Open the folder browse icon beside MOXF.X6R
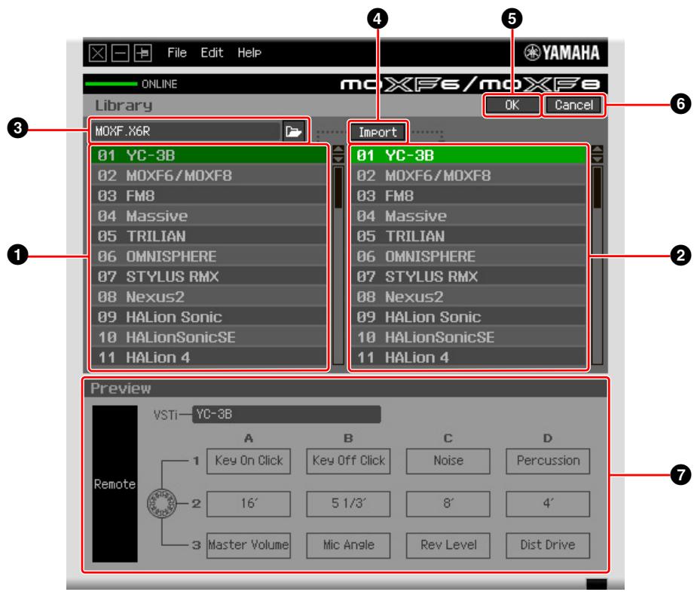 pyautogui.click(x=294, y=131)
